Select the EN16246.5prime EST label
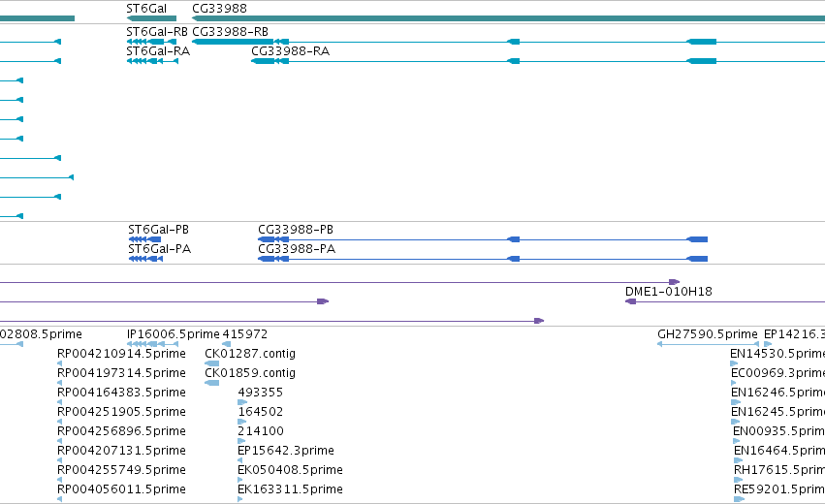825x504 pixels. coord(777,393)
